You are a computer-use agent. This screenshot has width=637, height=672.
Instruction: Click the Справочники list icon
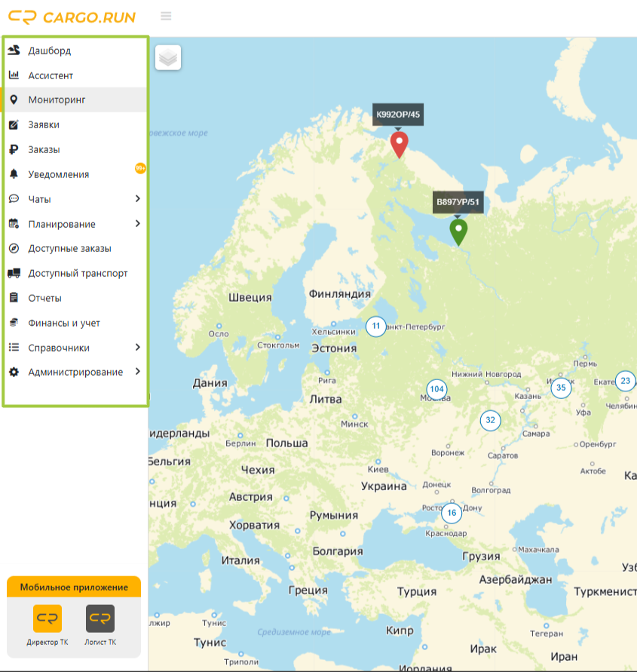(x=14, y=347)
